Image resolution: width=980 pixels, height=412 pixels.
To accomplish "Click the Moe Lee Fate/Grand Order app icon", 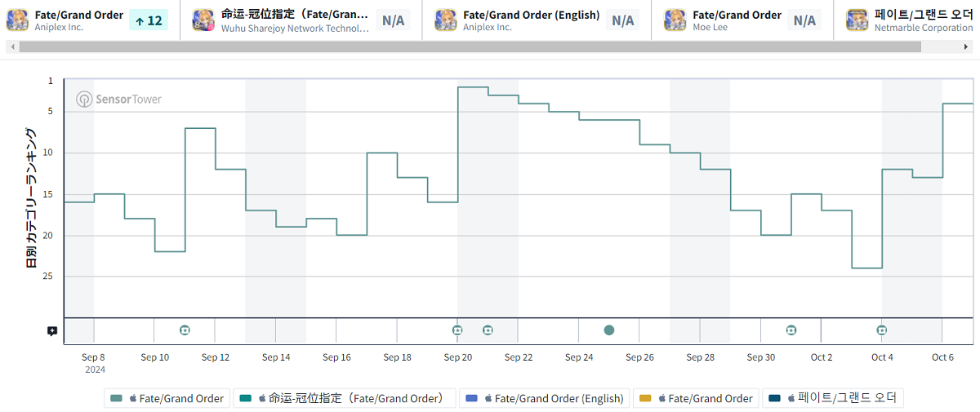I will click(675, 20).
